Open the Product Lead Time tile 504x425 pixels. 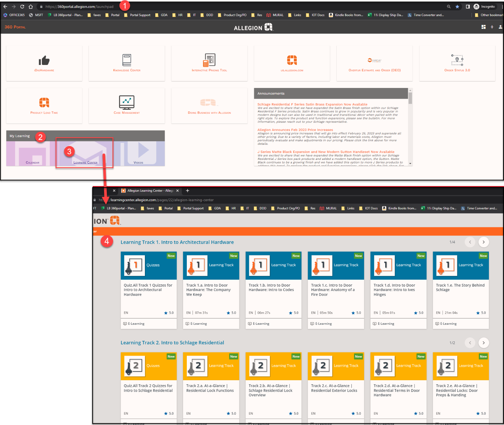44,106
